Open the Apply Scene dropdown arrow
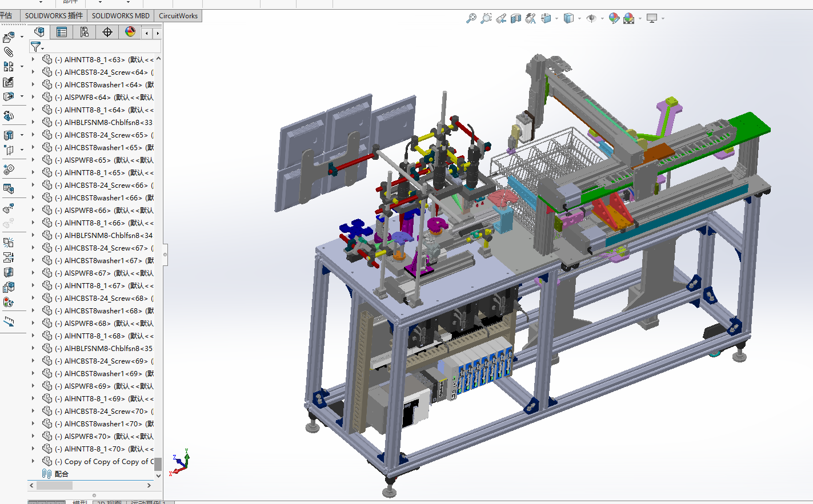The width and height of the screenshot is (813, 504). pos(640,19)
